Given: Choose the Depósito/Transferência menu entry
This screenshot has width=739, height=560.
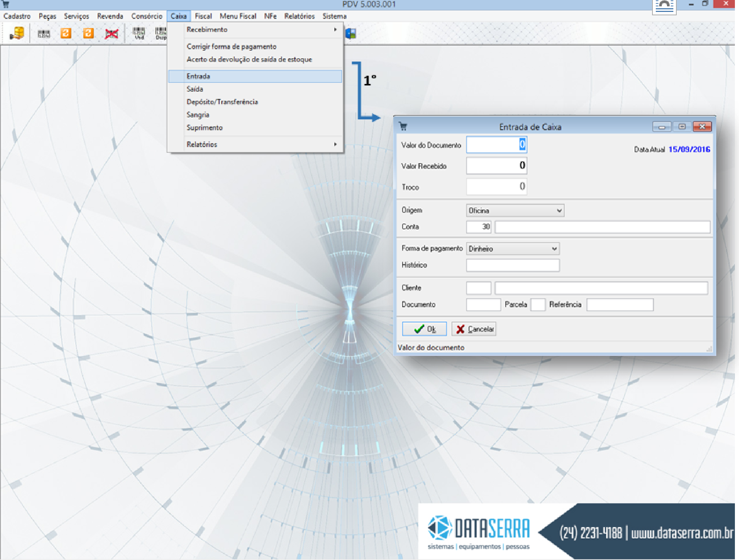Looking at the screenshot, I should click(222, 102).
